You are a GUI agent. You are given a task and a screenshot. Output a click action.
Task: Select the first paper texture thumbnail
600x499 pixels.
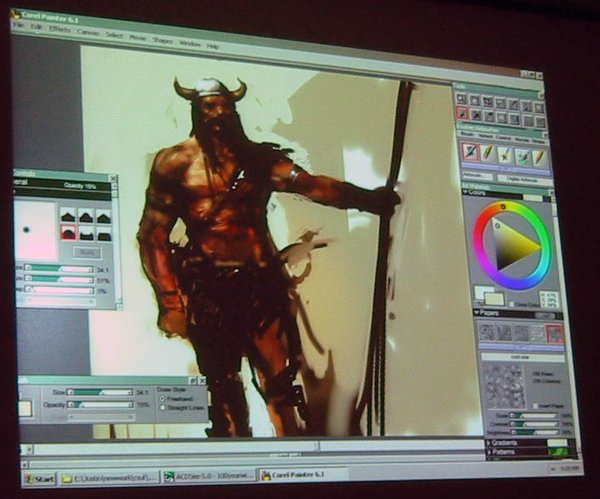(486, 332)
